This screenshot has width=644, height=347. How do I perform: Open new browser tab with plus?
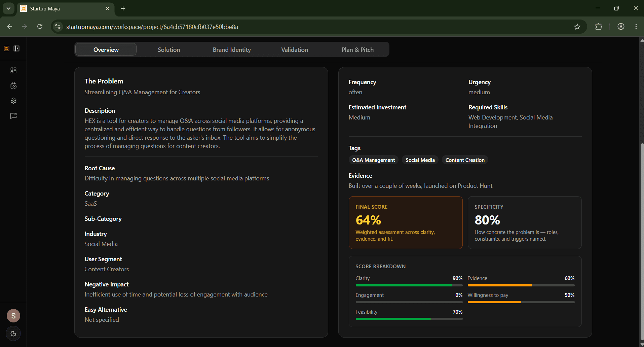pyautogui.click(x=123, y=8)
